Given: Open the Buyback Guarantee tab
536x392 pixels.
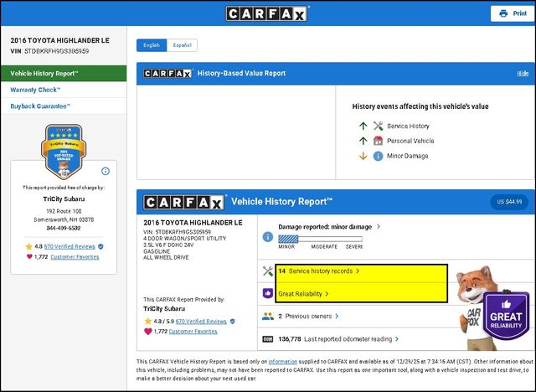Looking at the screenshot, I should 40,106.
